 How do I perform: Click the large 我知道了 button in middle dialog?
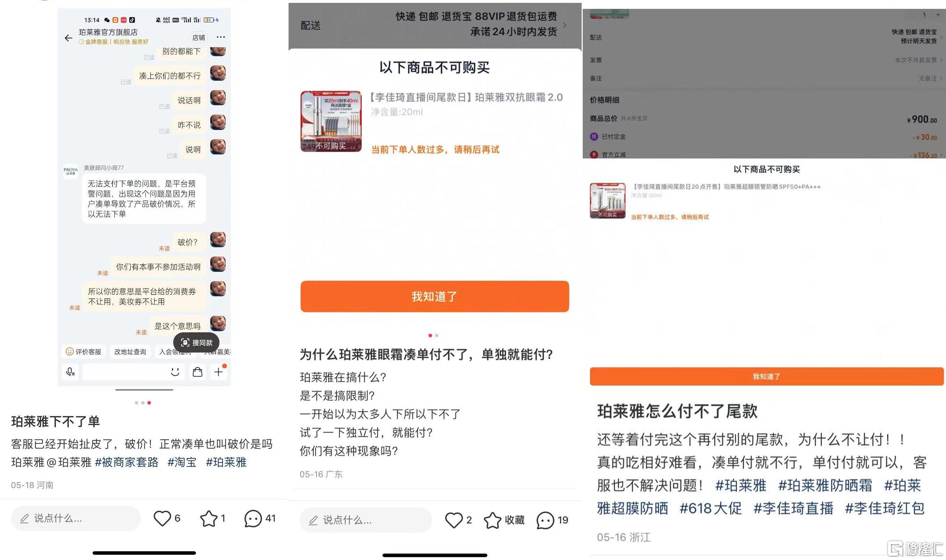pos(435,296)
